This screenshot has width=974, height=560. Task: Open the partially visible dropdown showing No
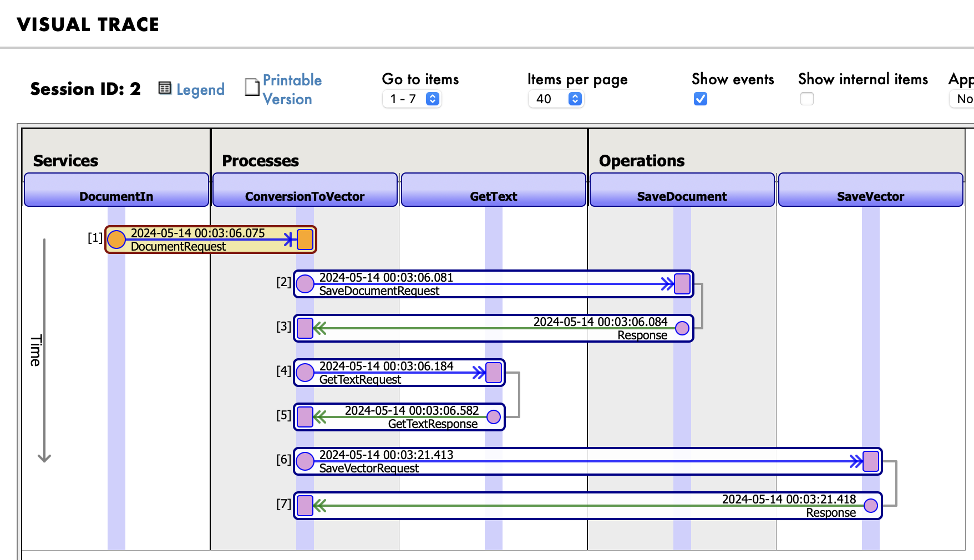pos(963,99)
